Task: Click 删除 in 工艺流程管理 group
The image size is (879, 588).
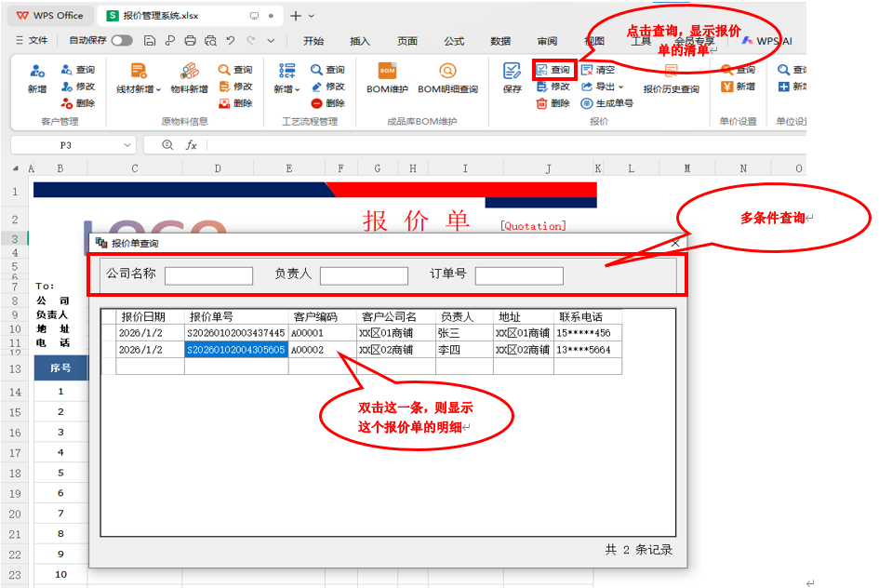Action: (328, 103)
